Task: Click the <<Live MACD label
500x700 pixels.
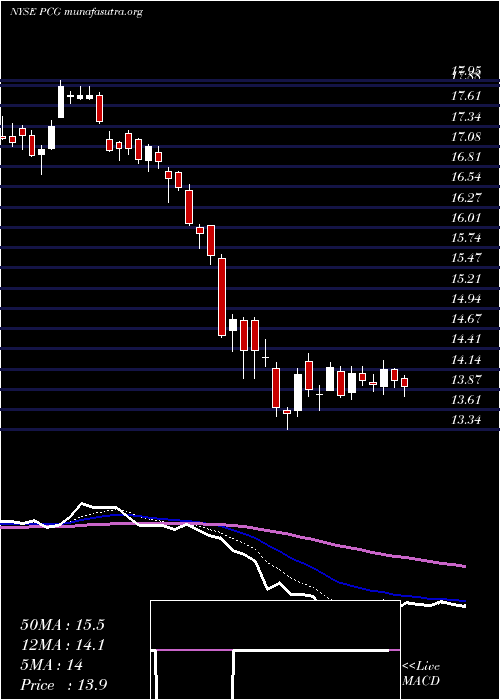Action: click(x=421, y=673)
